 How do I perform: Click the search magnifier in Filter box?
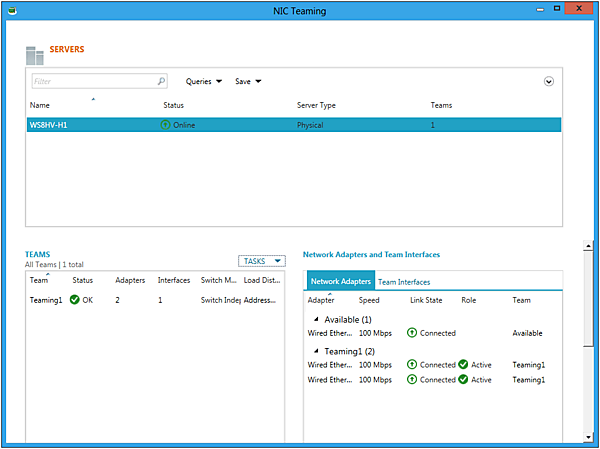tap(161, 82)
